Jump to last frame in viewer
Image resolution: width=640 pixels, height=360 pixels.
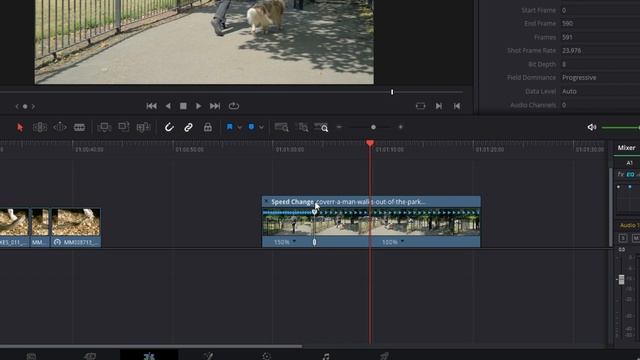pyautogui.click(x=215, y=106)
